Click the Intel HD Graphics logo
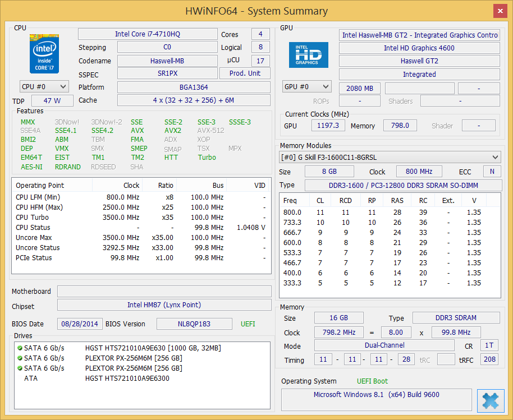 (309, 55)
